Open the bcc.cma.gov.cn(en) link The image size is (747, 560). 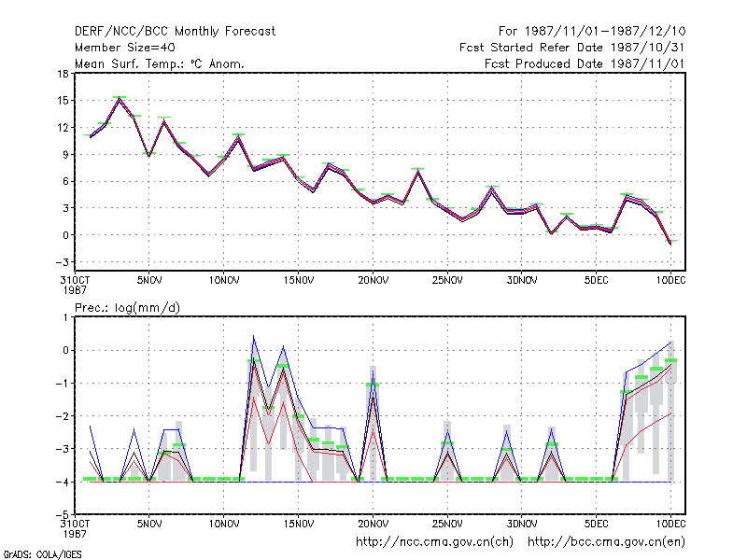click(x=606, y=542)
